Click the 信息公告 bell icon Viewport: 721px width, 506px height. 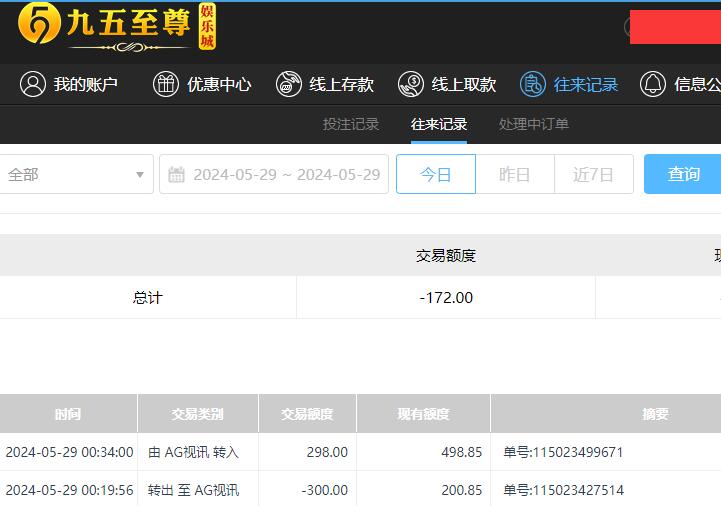coord(653,84)
